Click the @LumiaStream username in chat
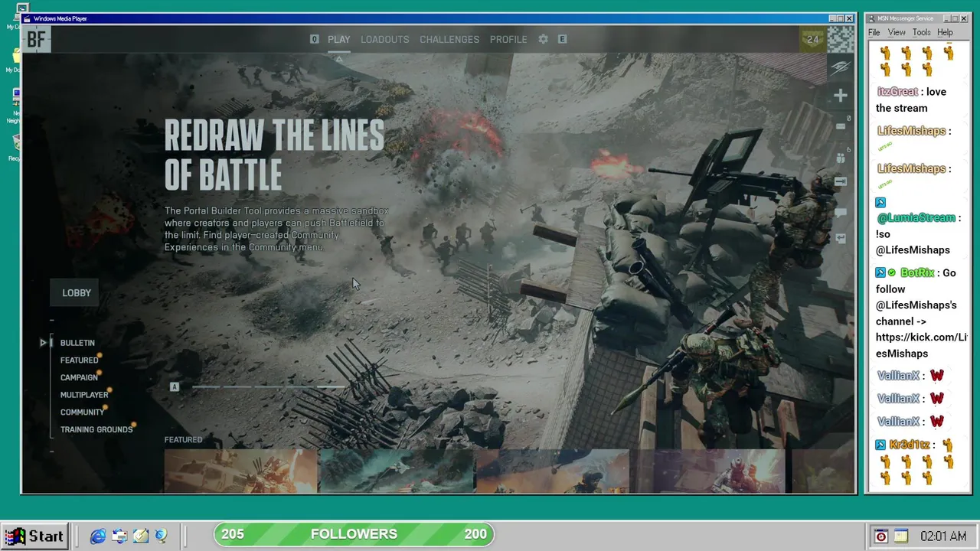The height and width of the screenshot is (551, 980). tap(916, 218)
